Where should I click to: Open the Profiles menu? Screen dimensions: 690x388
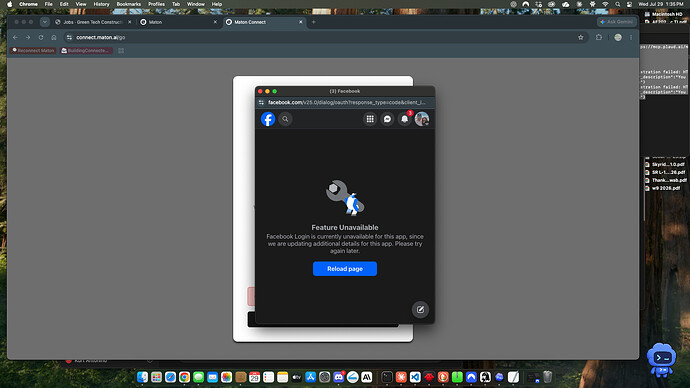pos(156,4)
